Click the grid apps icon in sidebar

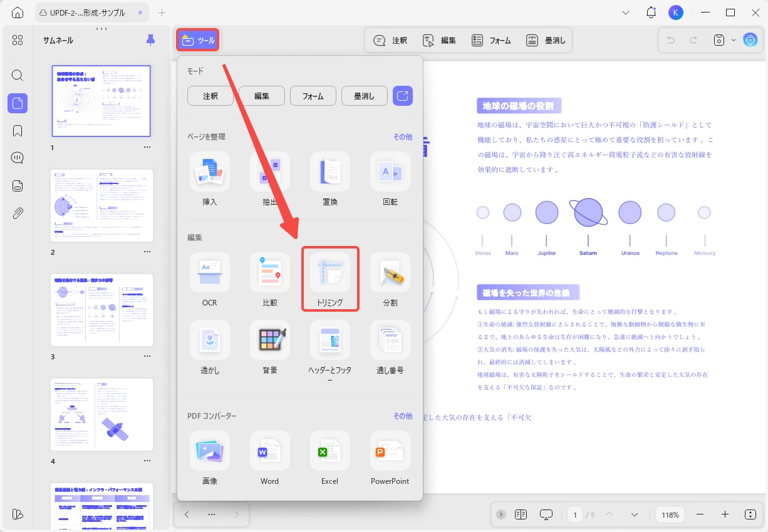click(x=18, y=40)
